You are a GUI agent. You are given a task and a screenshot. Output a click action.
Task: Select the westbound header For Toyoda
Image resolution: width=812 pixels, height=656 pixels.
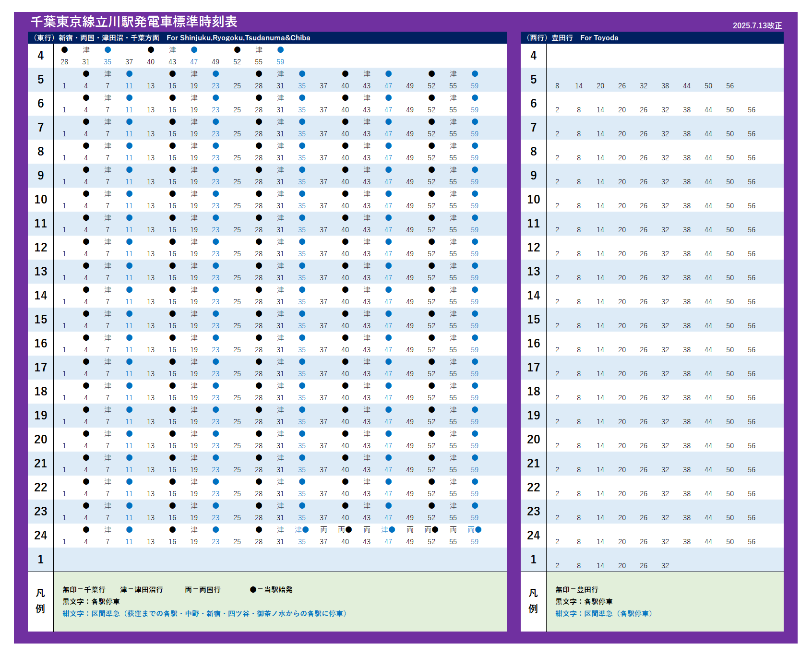tap(599, 38)
